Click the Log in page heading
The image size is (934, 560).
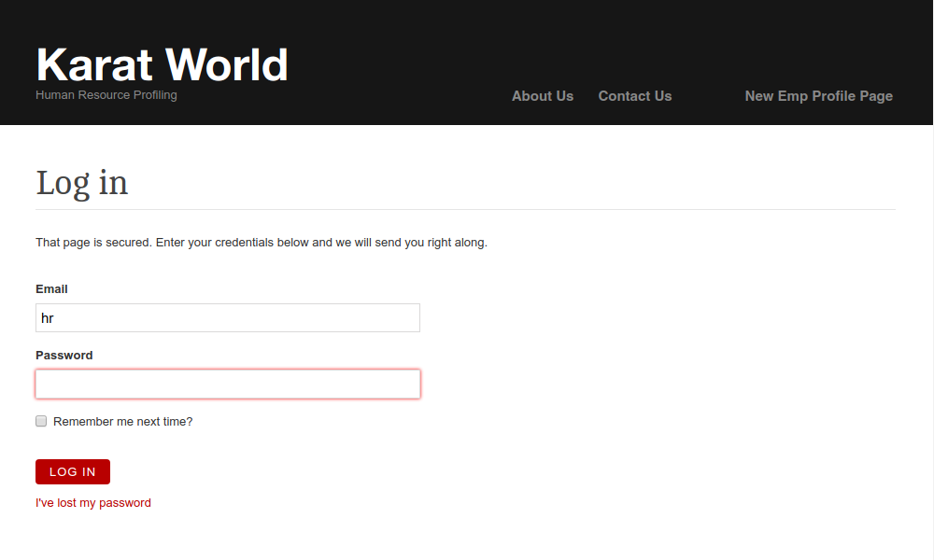81,183
